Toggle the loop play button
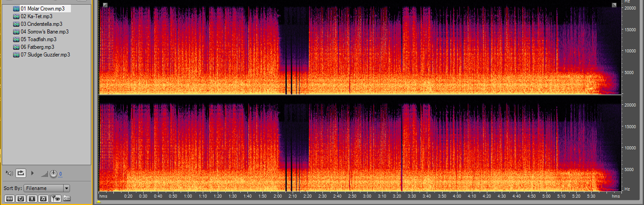 tap(21, 173)
